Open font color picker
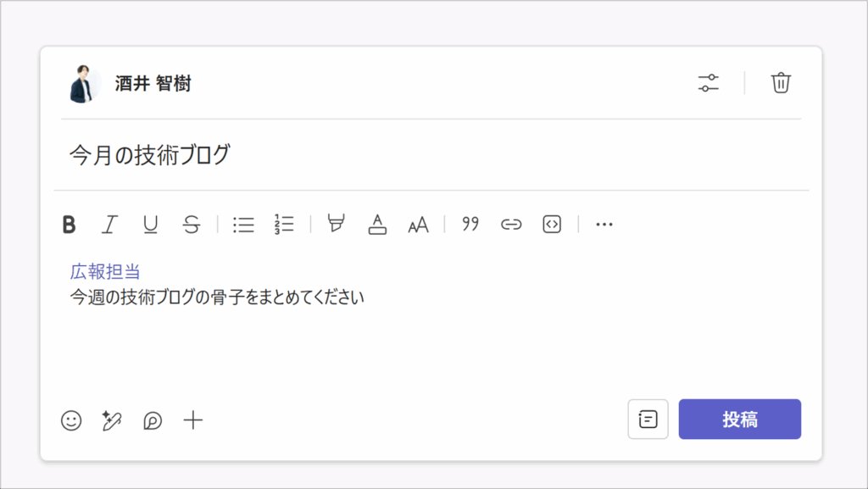This screenshot has height=489, width=868. tap(377, 224)
